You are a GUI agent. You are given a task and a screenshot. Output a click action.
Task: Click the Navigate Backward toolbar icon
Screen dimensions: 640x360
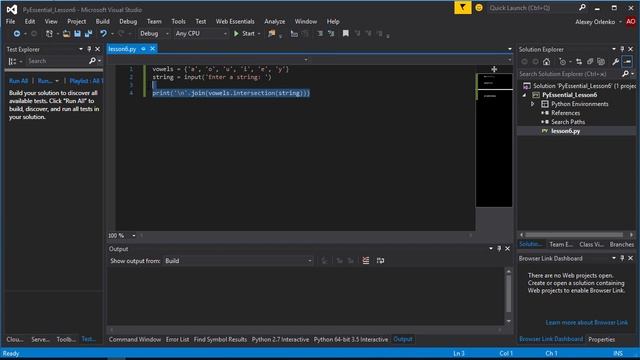point(17,33)
